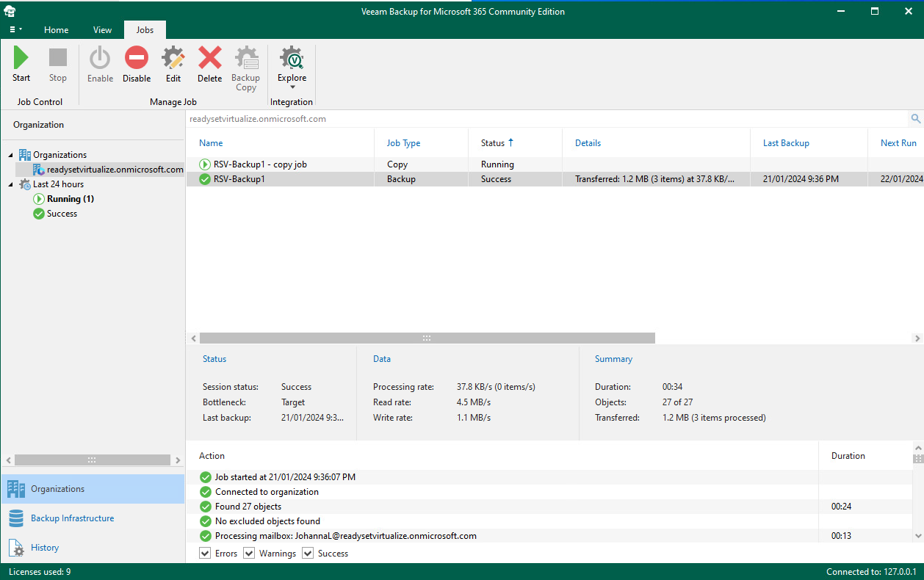This screenshot has height=580, width=924.
Task: Click the readysetvirtualize organization icon in tree
Action: [38, 170]
